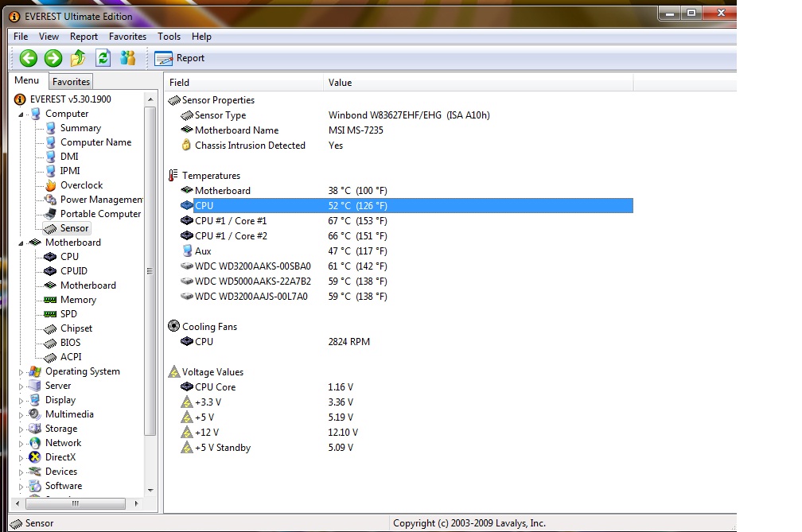This screenshot has width=802, height=532.
Task: Click the Chipset icon in the tree
Action: (x=50, y=328)
